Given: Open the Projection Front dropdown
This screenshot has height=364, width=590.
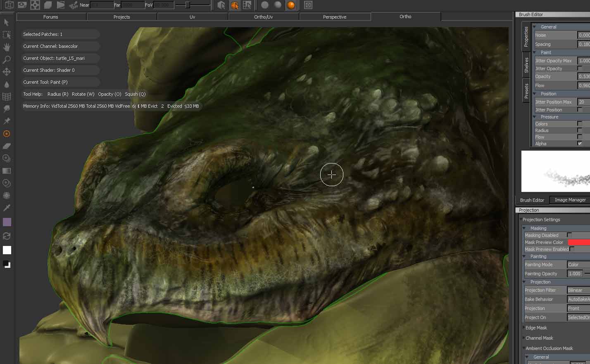Looking at the screenshot, I should [578, 308].
